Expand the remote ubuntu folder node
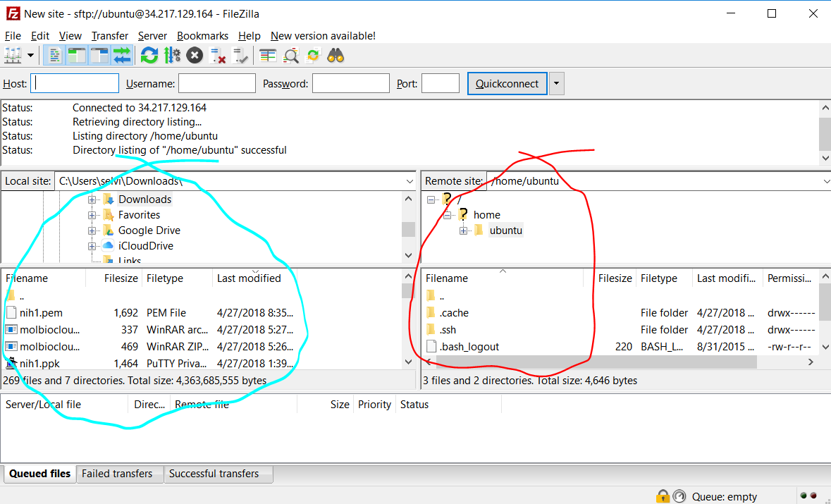The width and height of the screenshot is (831, 504). coord(463,231)
